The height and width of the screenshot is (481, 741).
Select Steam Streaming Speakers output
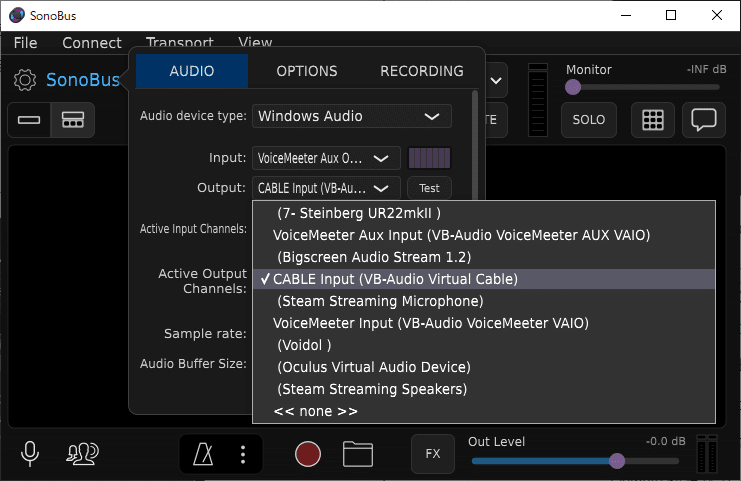pyautogui.click(x=484, y=389)
